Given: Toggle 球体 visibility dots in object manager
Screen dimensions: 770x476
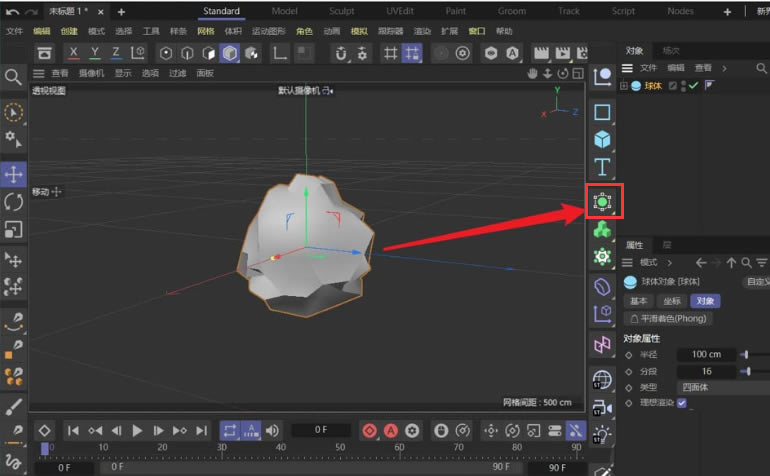Looking at the screenshot, I should (x=683, y=86).
